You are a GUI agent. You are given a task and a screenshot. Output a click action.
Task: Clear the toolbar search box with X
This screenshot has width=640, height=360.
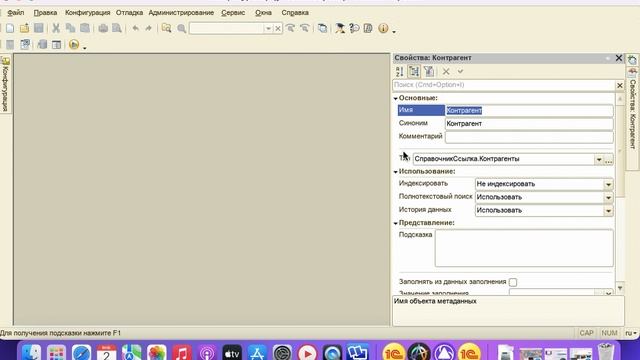coord(278,28)
